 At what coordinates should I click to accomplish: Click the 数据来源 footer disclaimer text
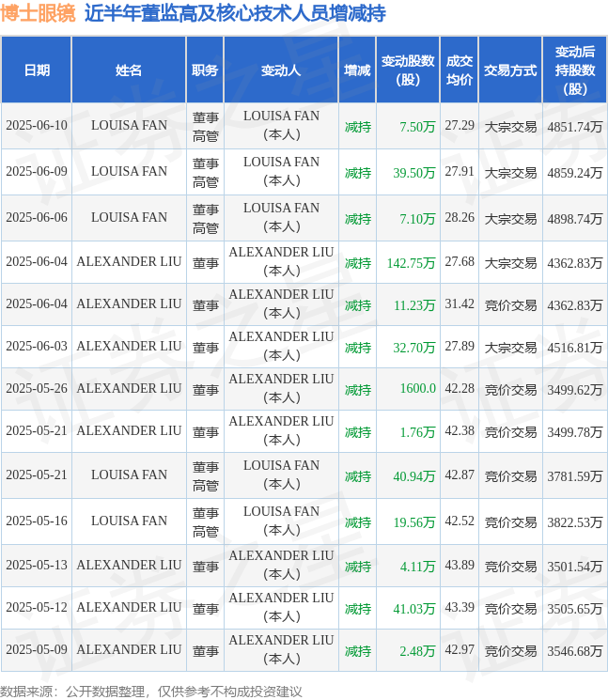pos(151,692)
